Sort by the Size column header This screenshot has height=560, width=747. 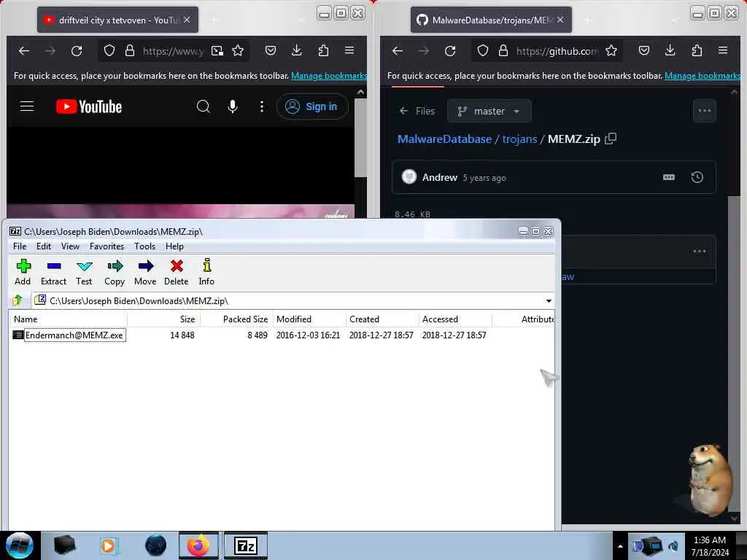(164, 319)
